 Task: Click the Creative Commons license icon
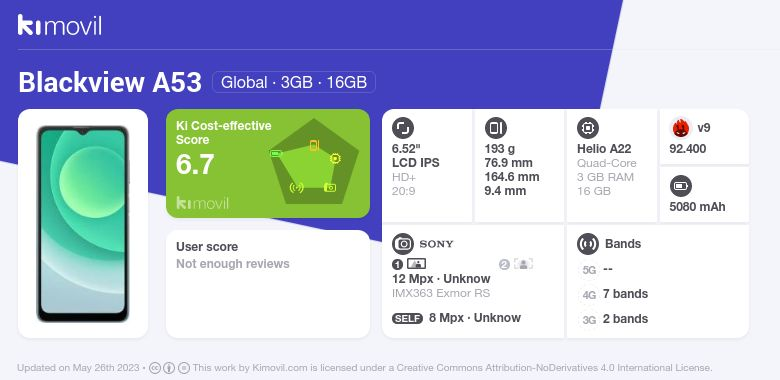tap(155, 368)
